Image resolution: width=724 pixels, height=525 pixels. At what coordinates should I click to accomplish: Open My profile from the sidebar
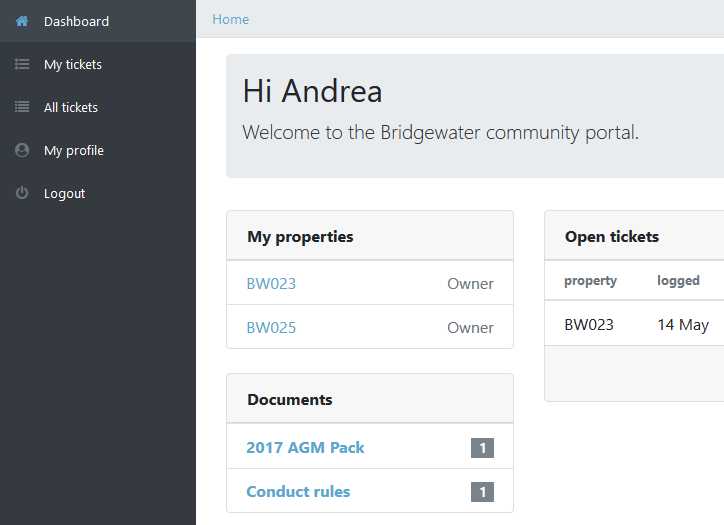point(74,150)
